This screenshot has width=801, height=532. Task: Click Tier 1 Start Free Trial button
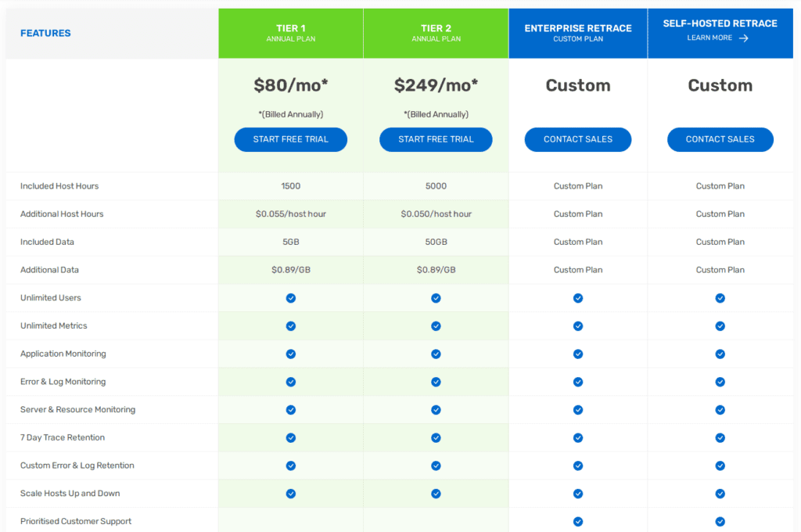pyautogui.click(x=290, y=139)
